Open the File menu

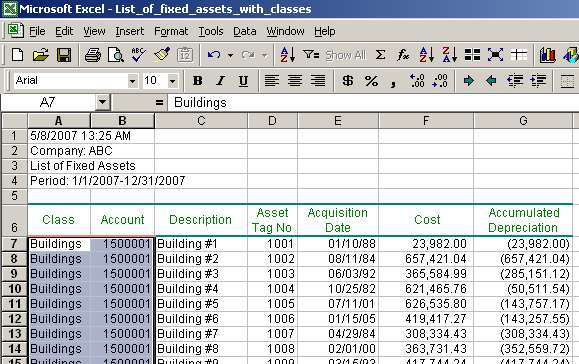click(37, 31)
